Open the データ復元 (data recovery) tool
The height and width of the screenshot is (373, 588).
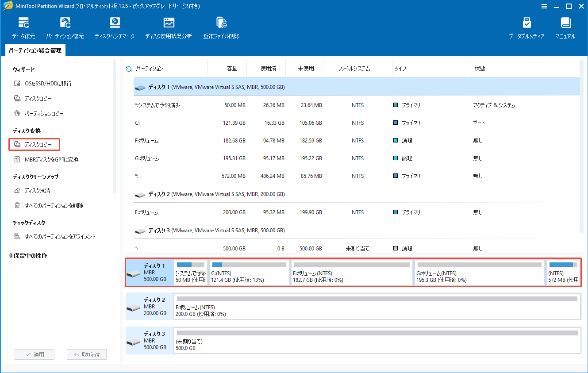coord(23,27)
